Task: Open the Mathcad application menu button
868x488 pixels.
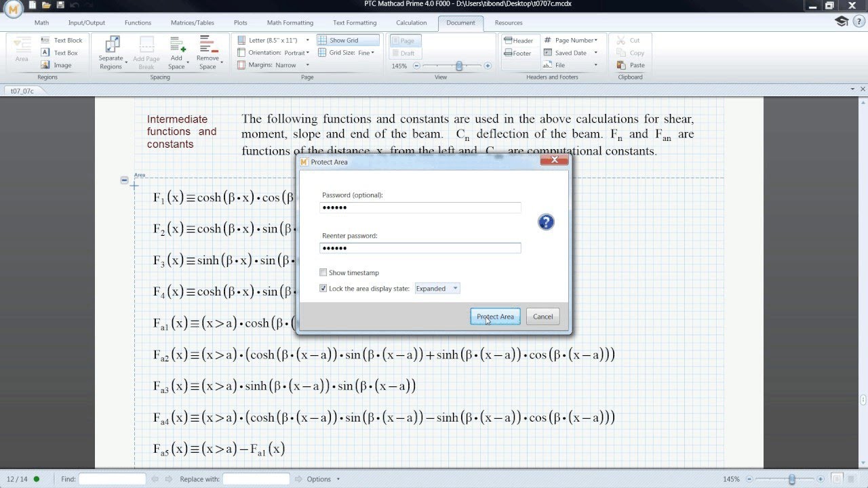Action: pos(12,8)
